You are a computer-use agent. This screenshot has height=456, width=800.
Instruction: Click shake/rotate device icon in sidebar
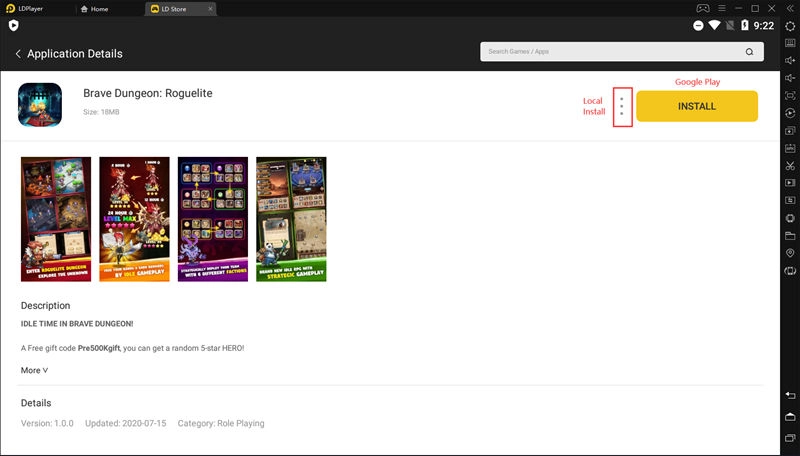coord(790,271)
